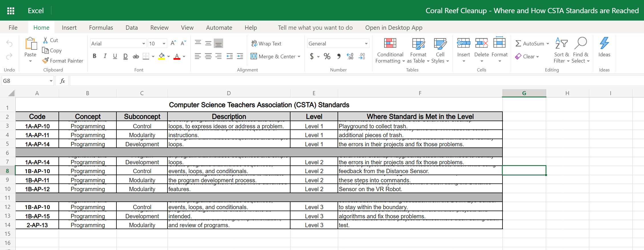Expand the General number format dropdown
The height and width of the screenshot is (250, 644).
tap(366, 44)
